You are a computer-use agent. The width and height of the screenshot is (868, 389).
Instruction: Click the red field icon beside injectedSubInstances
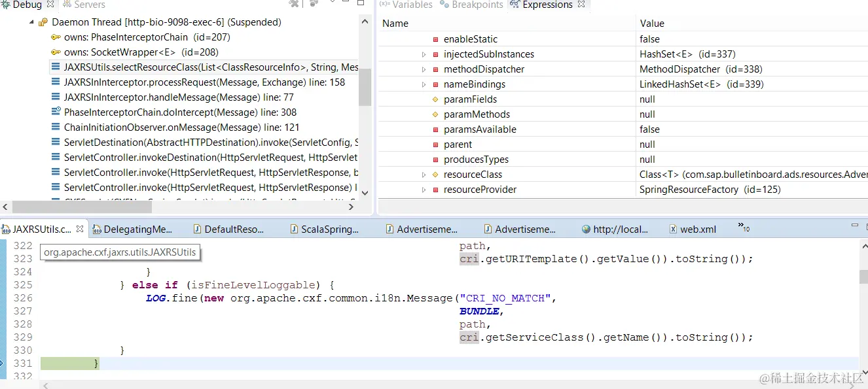point(435,54)
